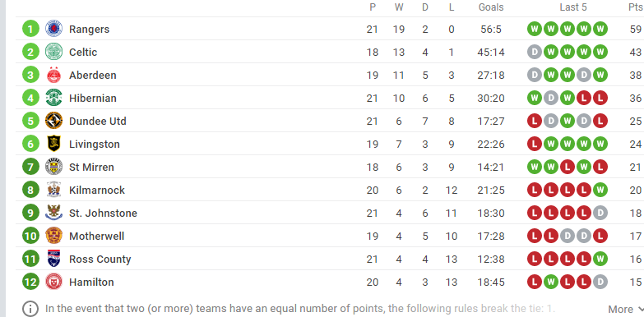Image resolution: width=644 pixels, height=317 pixels.
Task: Sort table by Goals column header
Action: [491, 7]
